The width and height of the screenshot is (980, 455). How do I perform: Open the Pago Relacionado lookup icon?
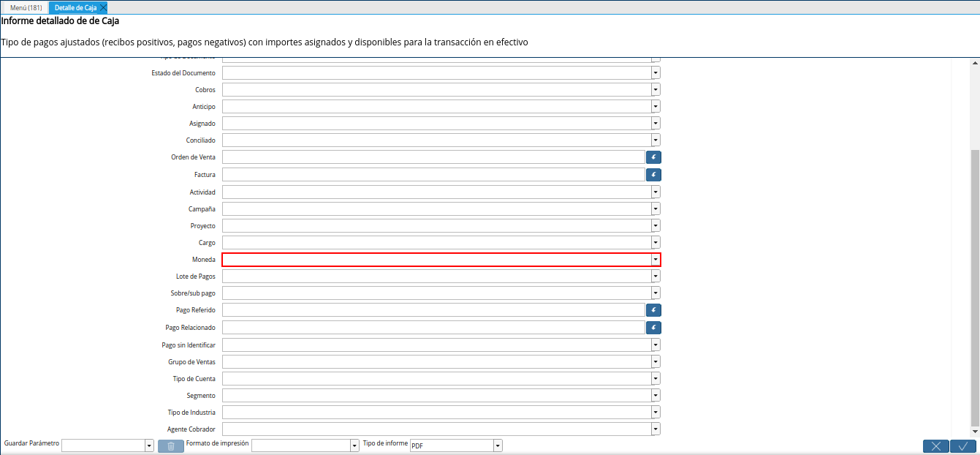653,327
